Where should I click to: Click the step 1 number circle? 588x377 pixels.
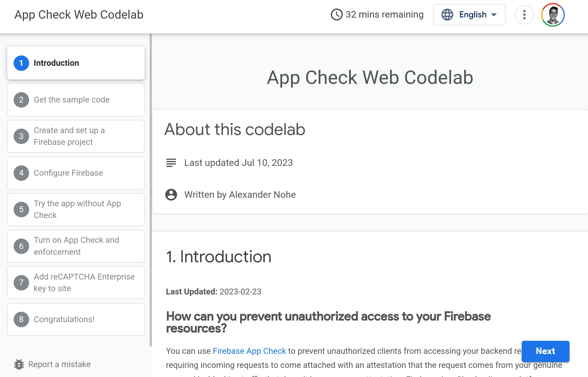click(21, 63)
